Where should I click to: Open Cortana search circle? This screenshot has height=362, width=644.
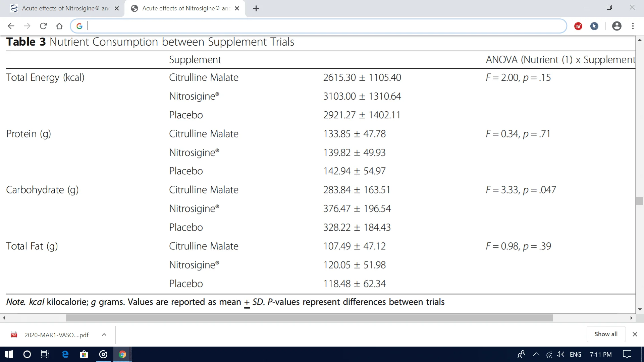click(x=27, y=354)
